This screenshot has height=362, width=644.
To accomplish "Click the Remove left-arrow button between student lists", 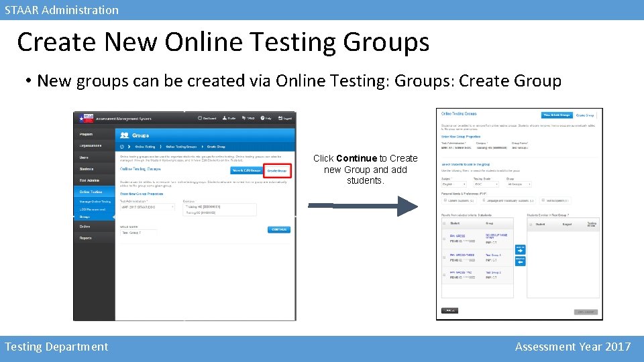I will coord(520,261).
